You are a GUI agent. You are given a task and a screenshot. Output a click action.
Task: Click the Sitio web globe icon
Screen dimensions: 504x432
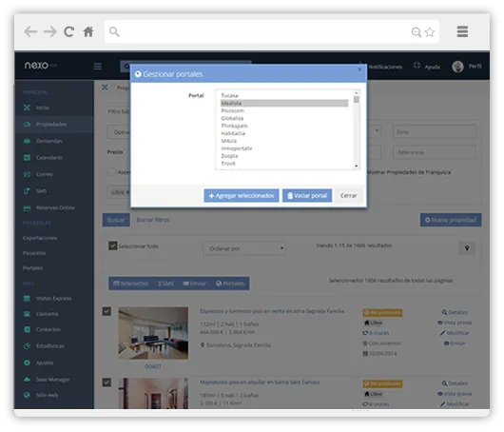(27, 395)
